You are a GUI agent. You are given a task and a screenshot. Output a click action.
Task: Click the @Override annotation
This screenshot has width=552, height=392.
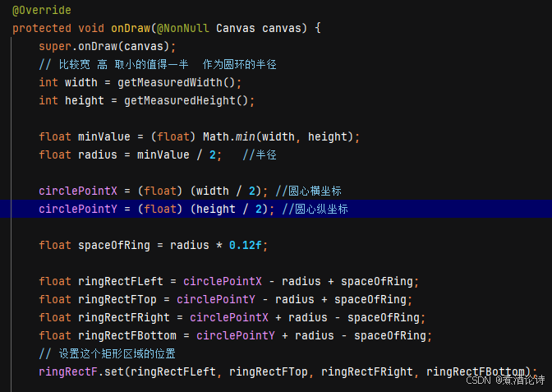pos(42,10)
